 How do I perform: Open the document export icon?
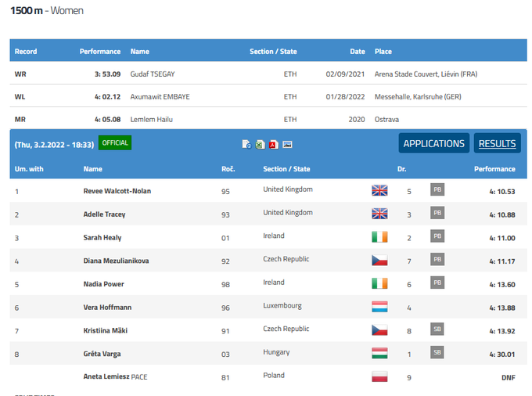[246, 144]
